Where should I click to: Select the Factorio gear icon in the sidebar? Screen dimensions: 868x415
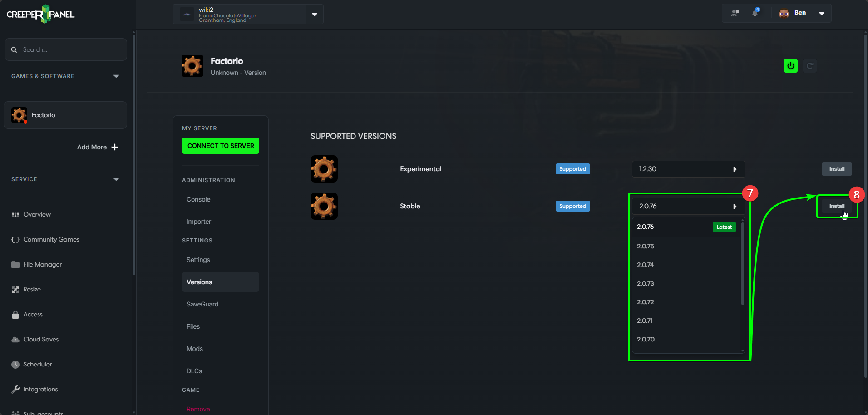point(19,115)
